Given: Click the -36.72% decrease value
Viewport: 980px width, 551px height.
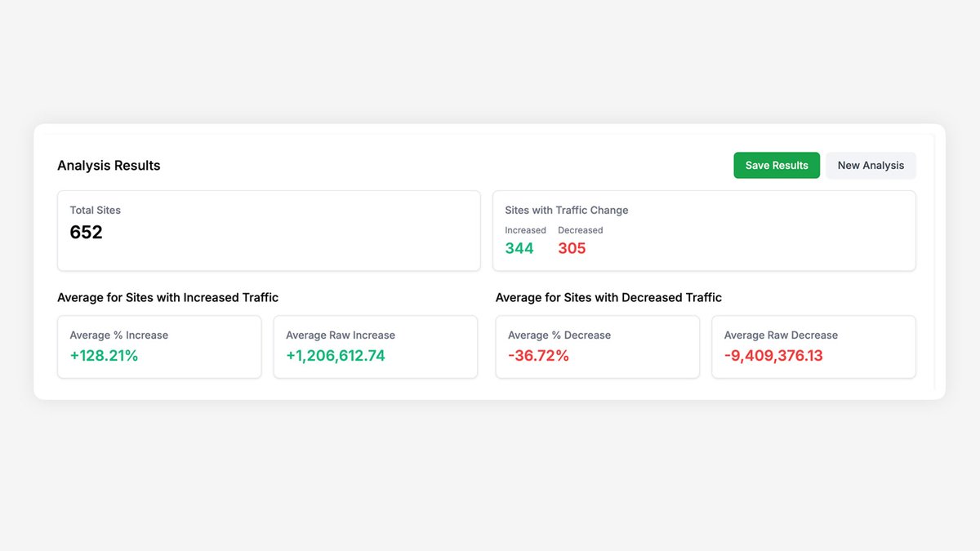Looking at the screenshot, I should pos(539,356).
